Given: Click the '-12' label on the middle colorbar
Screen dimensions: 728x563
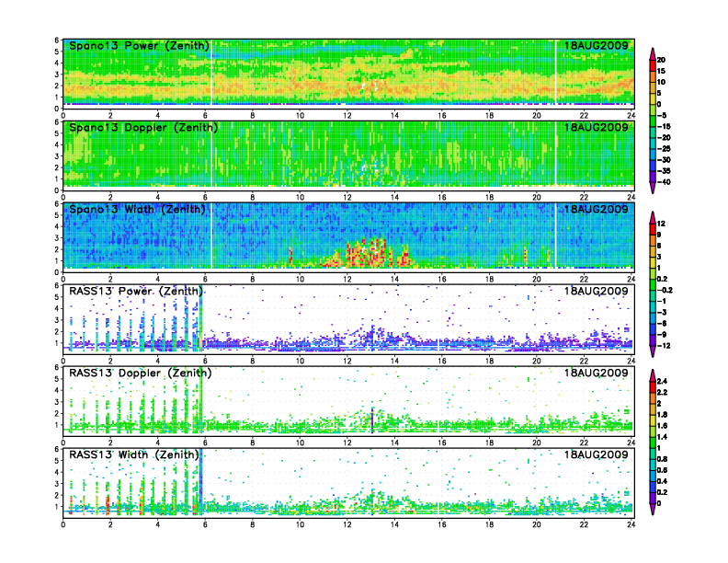Looking at the screenshot, I should [664, 346].
